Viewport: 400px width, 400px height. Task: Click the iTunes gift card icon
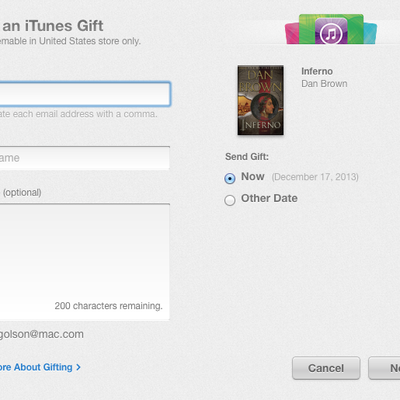click(x=331, y=29)
